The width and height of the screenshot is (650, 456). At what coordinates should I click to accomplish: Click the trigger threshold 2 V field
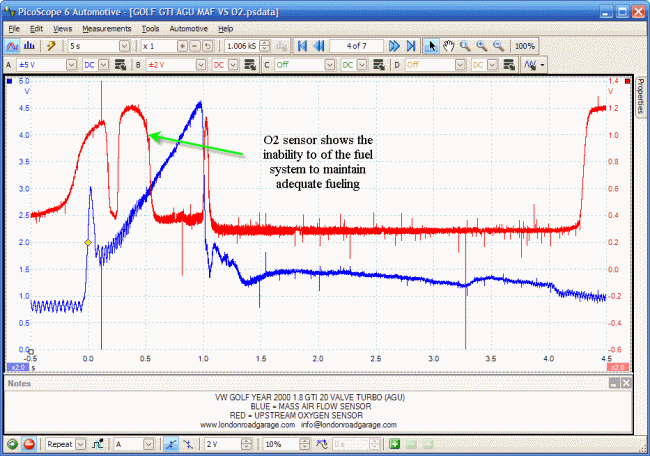coord(221,443)
